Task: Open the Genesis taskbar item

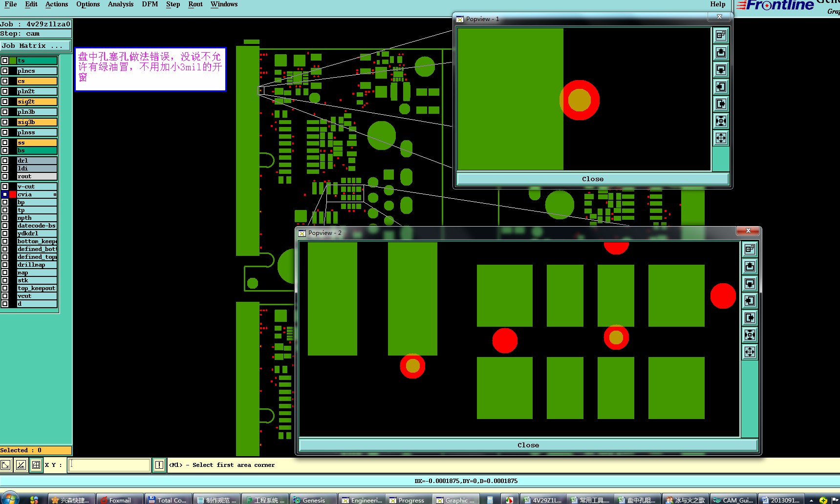Action: 313,500
